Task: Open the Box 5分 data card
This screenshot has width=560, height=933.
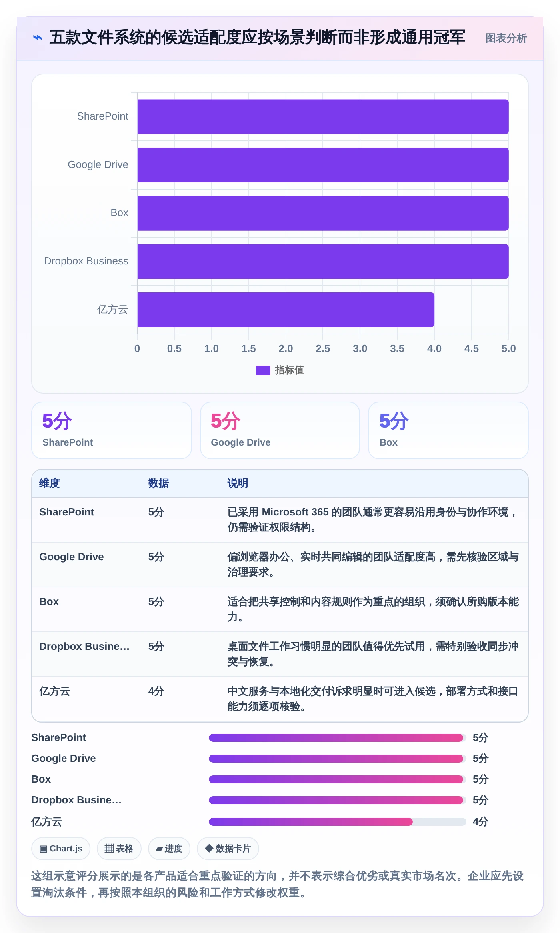Action: tap(448, 430)
